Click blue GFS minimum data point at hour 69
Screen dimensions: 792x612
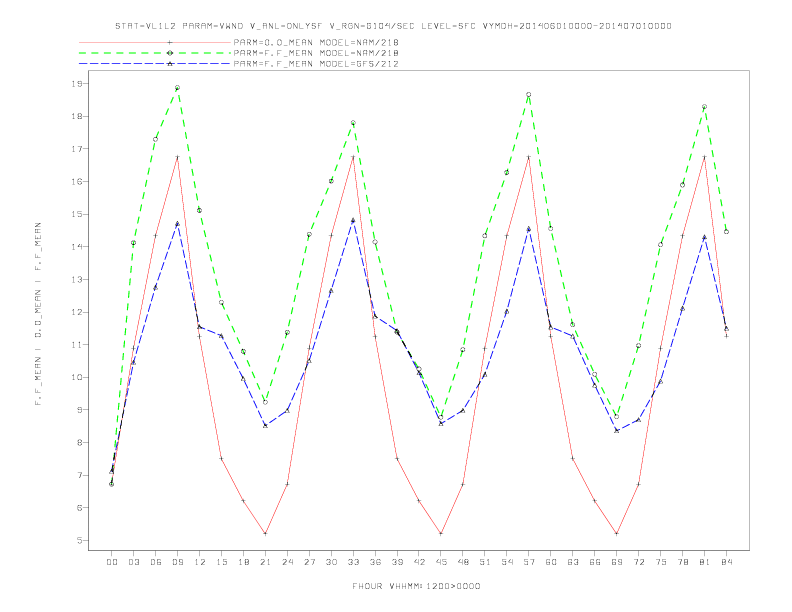(616, 431)
